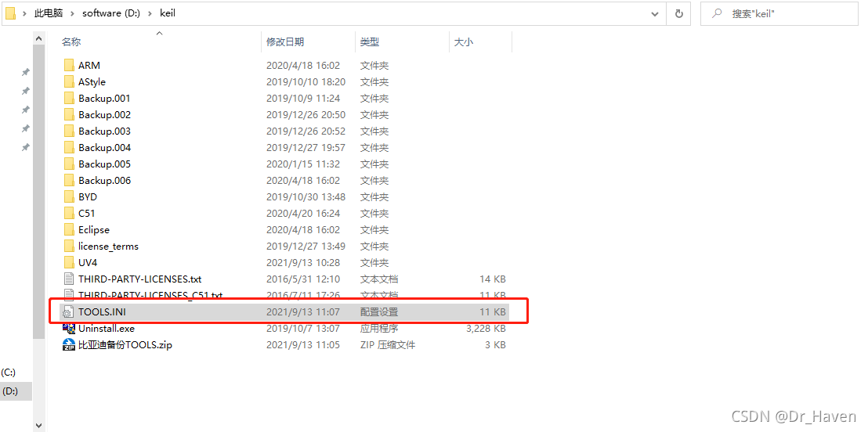Click the THIRD-PARTY-LICENSES.txt file icon
Screen dimensions: 868x432
69,279
